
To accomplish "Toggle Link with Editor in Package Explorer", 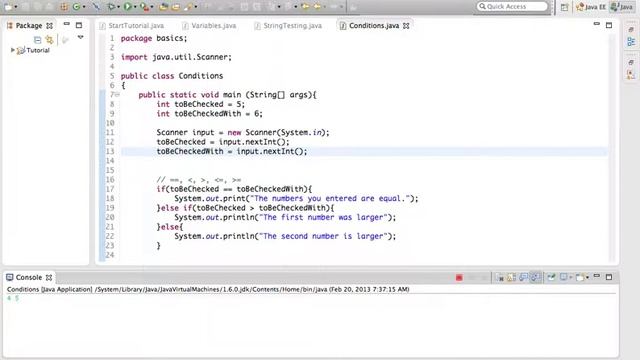I will click(x=50, y=40).
